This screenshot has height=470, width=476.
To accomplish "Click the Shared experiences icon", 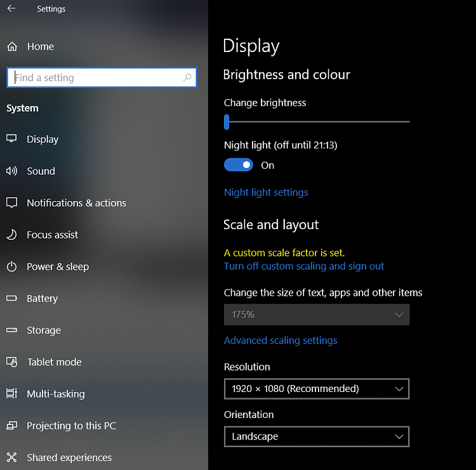I will (x=12, y=457).
